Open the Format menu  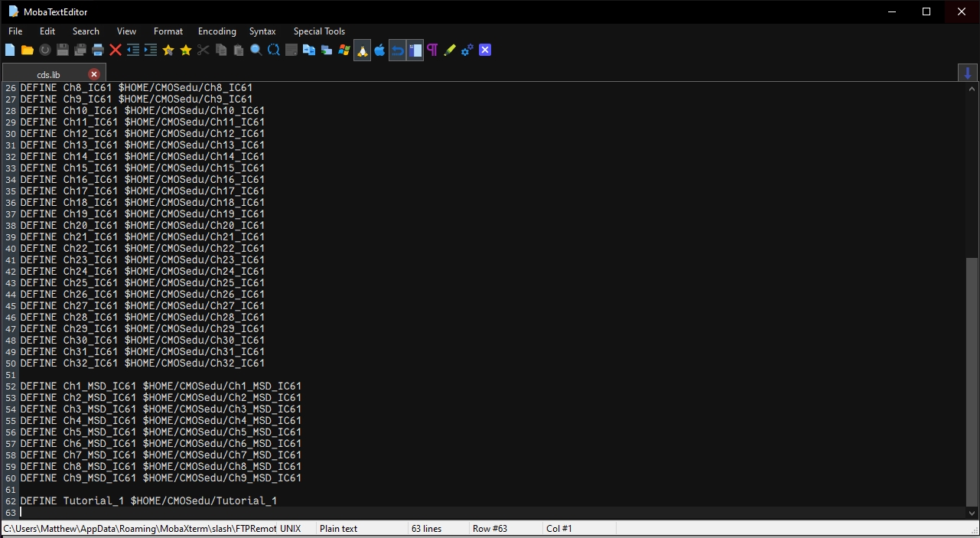click(168, 31)
